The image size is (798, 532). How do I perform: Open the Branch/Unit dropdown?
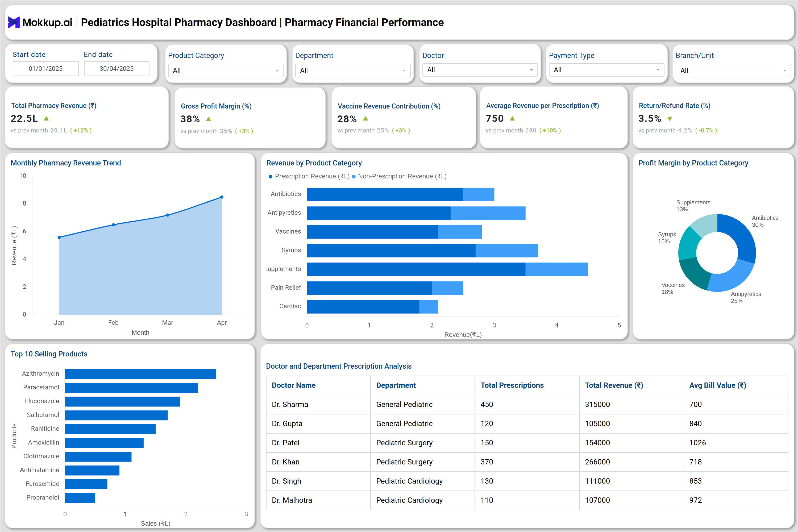pyautogui.click(x=733, y=70)
